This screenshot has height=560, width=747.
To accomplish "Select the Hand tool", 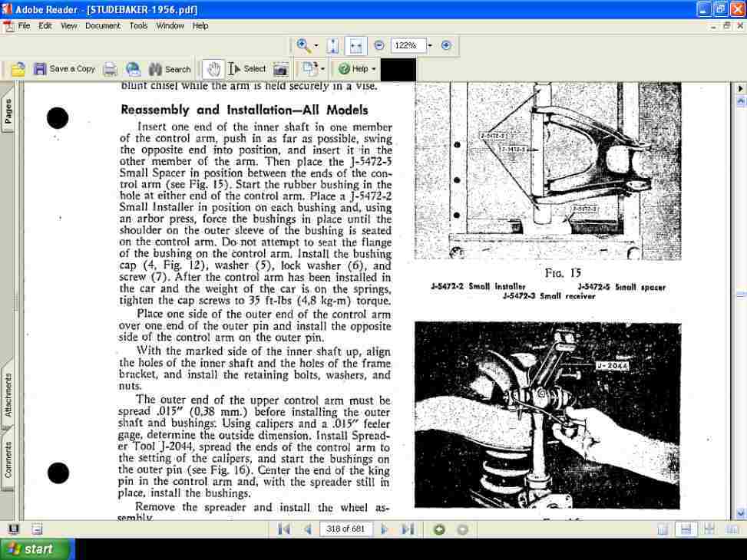I will point(213,70).
